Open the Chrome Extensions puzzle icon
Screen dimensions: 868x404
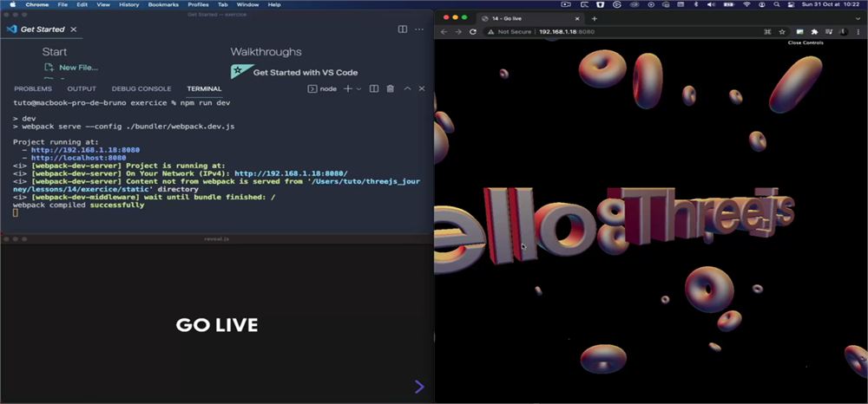coord(814,32)
